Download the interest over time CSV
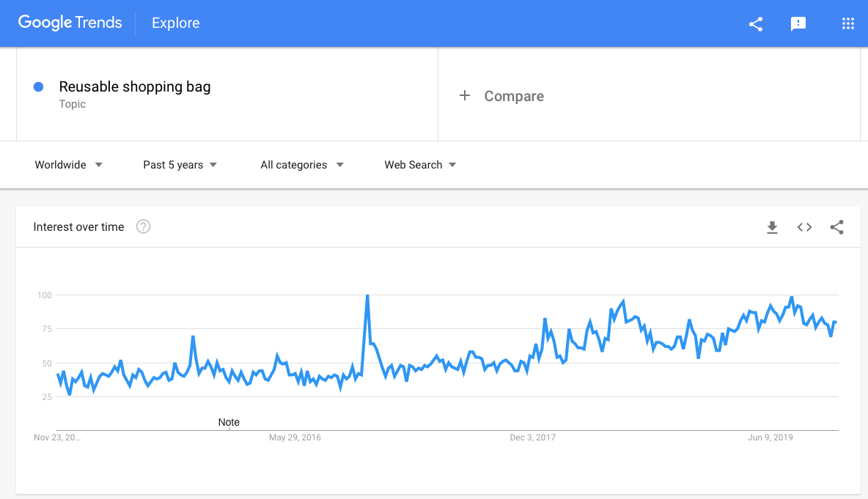 coord(772,227)
